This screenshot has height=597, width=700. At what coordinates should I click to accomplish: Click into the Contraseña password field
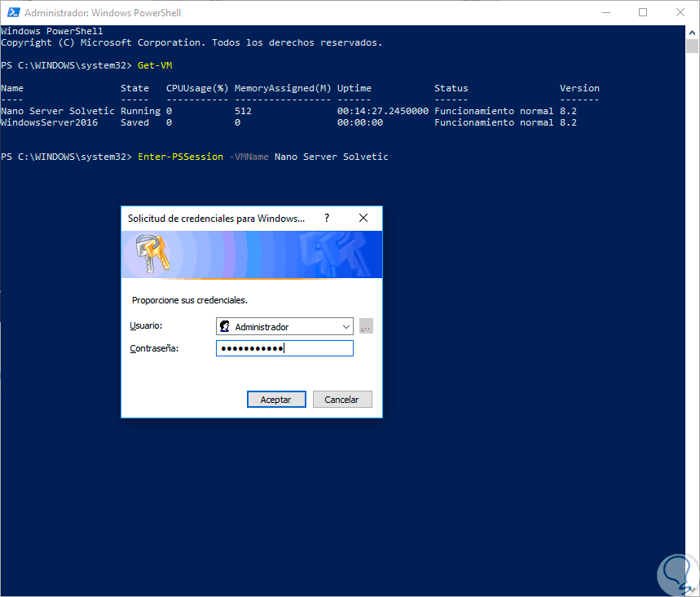click(285, 348)
